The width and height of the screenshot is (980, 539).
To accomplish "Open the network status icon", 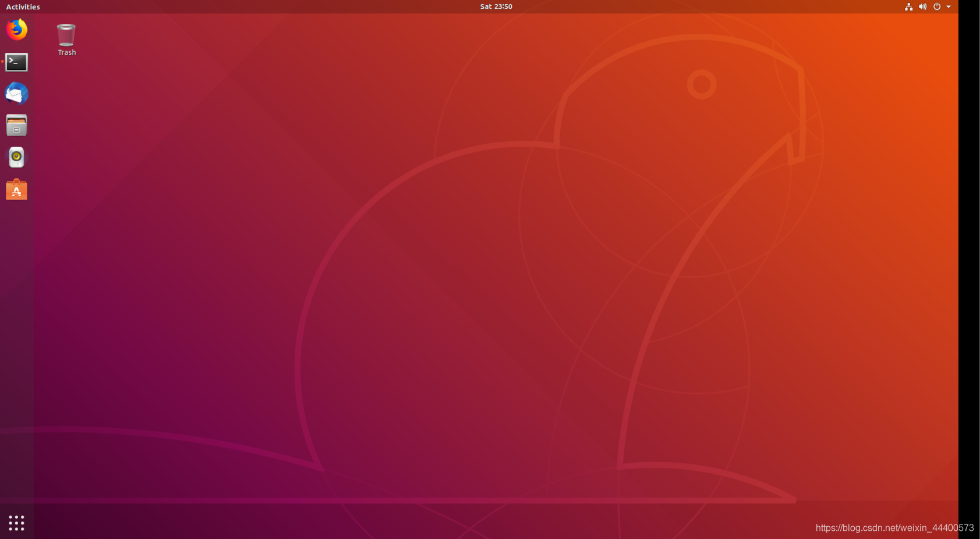I will pyautogui.click(x=908, y=7).
